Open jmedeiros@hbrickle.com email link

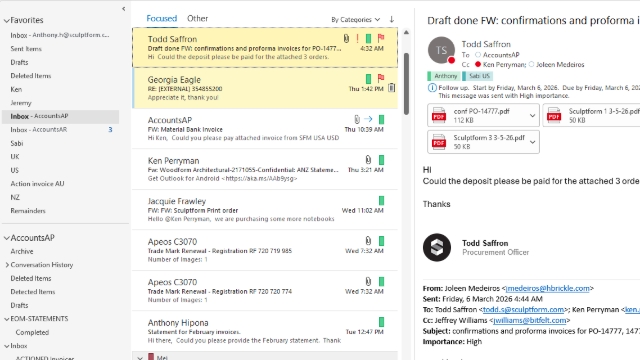[x=547, y=288]
